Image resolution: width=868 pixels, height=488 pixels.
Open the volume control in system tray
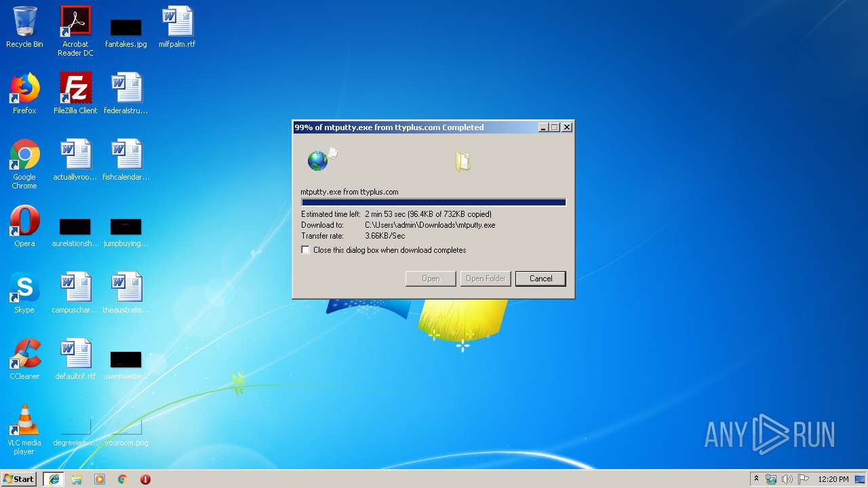[787, 479]
